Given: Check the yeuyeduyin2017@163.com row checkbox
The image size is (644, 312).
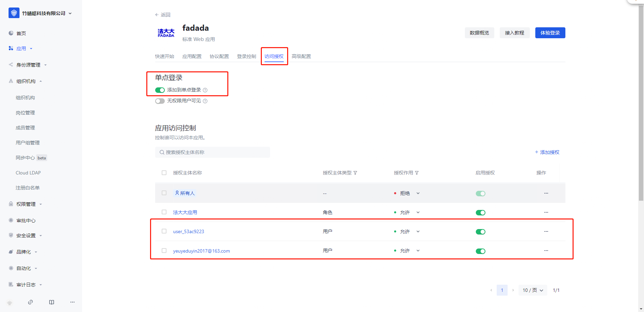Looking at the screenshot, I should (164, 251).
